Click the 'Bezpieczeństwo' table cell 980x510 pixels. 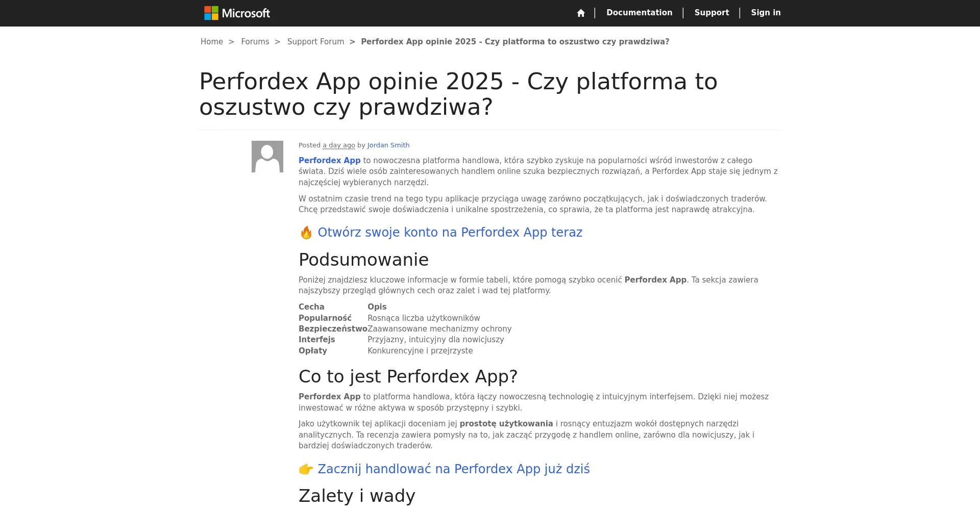[x=333, y=329]
